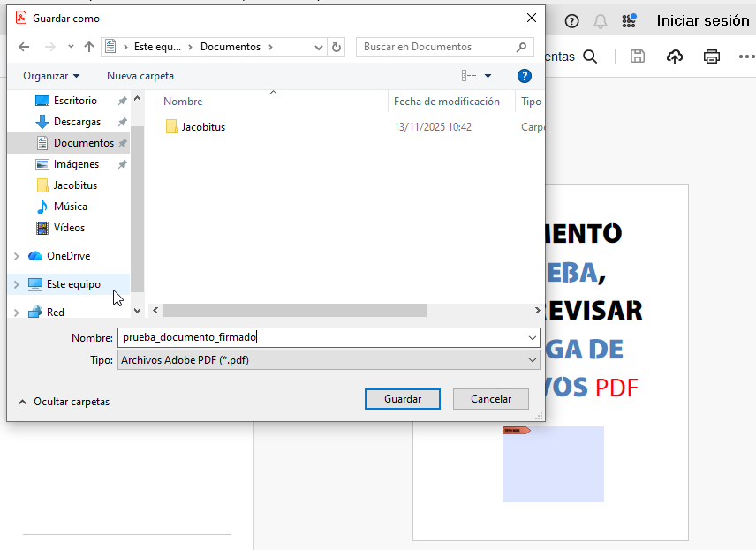
Task: Click the cloud upload icon
Action: coord(675,57)
